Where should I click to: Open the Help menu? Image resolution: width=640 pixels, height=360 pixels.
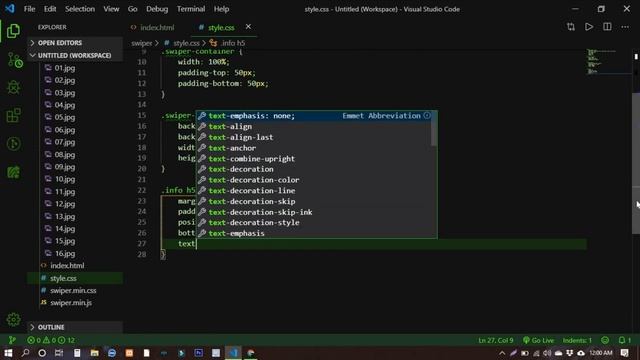pos(221,9)
